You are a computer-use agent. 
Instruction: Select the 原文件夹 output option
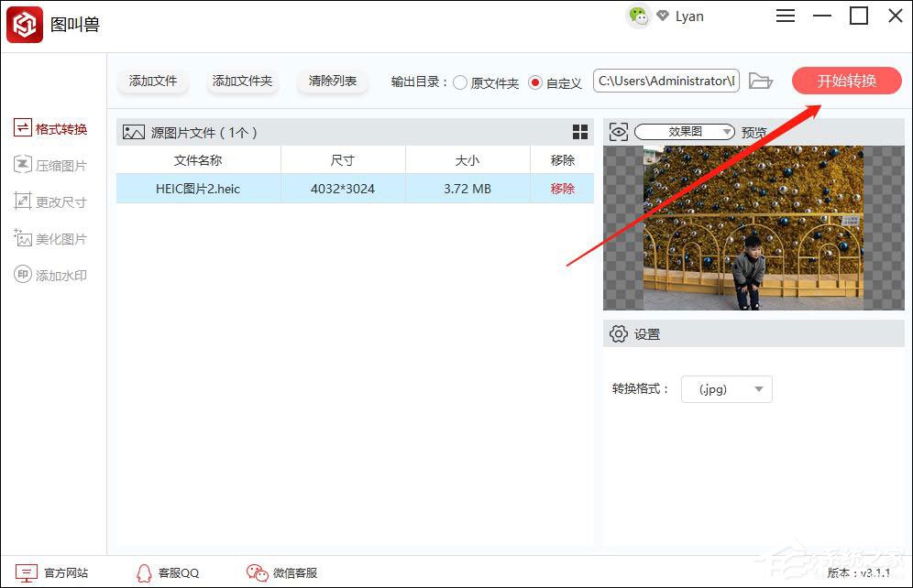coord(459,81)
